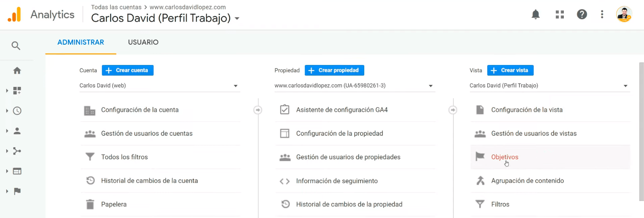The width and height of the screenshot is (644, 218).
Task: Click the vertical scrollbar on the right
Action: [x=641, y=132]
